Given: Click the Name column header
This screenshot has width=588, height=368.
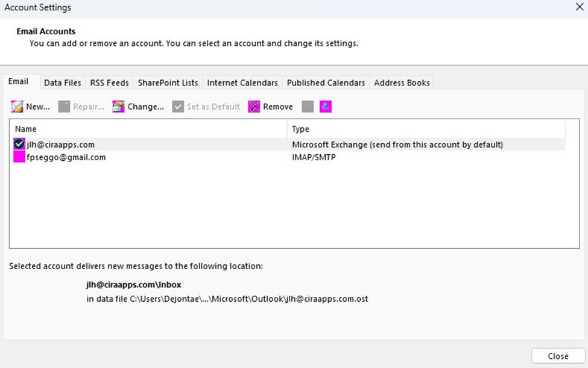Looking at the screenshot, I should (x=148, y=129).
